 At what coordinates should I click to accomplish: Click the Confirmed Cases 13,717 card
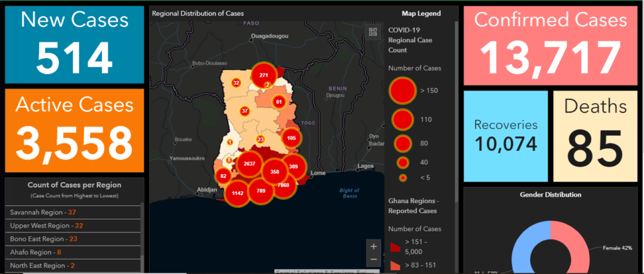point(551,45)
